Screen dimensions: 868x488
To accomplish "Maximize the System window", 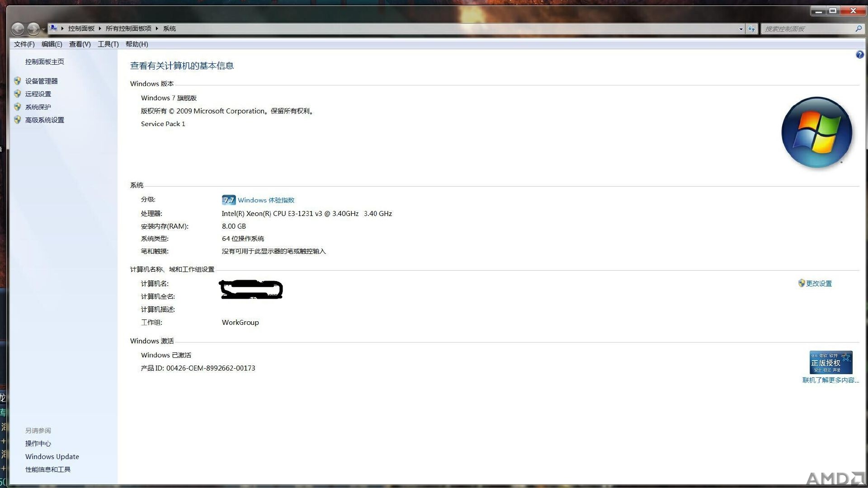I will [833, 11].
